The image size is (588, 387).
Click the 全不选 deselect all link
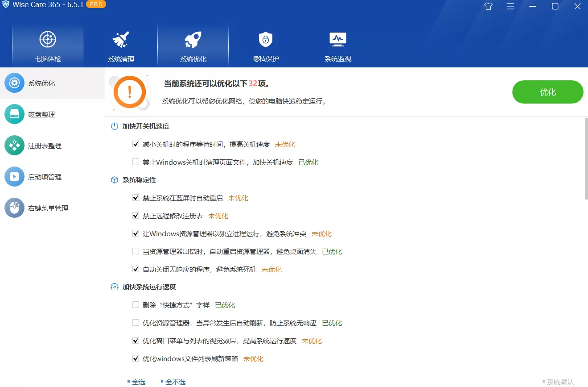175,382
